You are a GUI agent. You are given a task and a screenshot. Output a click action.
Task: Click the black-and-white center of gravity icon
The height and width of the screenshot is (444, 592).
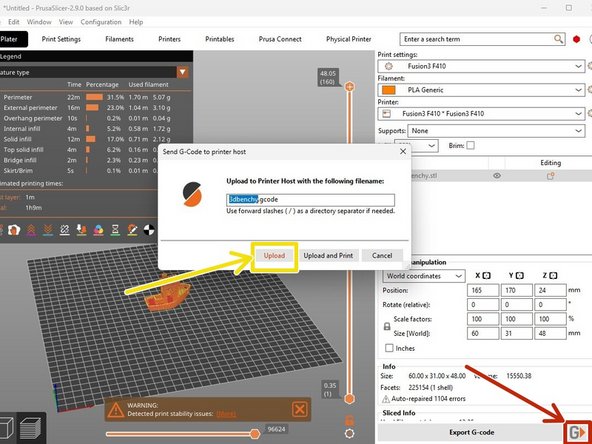[x=149, y=230]
